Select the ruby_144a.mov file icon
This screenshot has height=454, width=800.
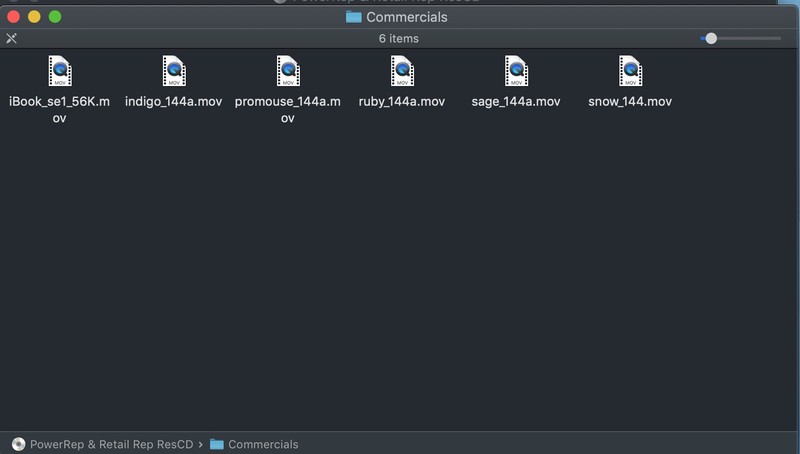(402, 71)
